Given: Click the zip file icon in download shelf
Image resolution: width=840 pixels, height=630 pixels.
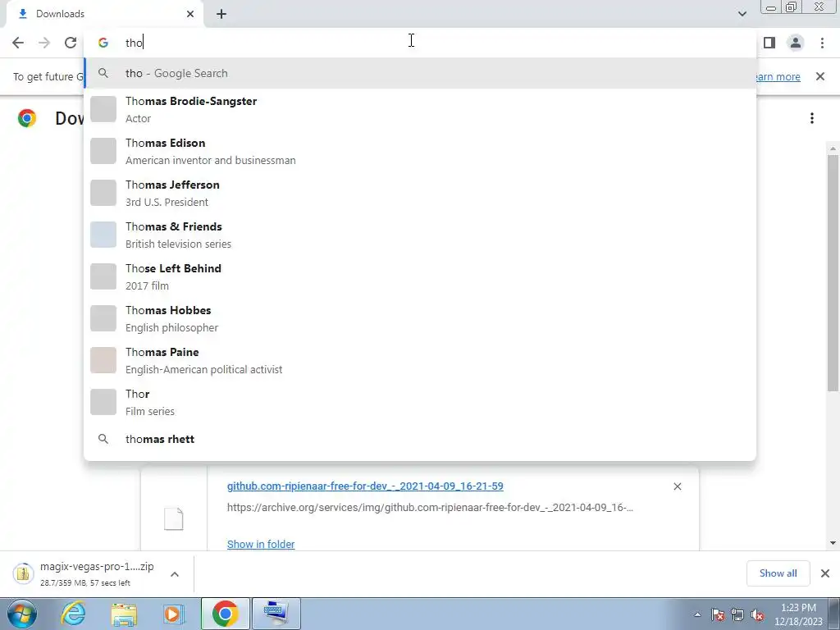Looking at the screenshot, I should pos(22,573).
